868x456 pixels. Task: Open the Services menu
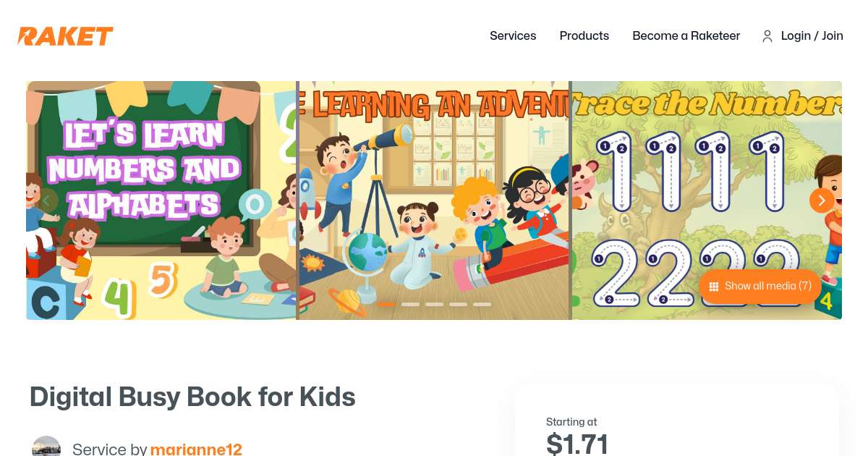coord(513,36)
